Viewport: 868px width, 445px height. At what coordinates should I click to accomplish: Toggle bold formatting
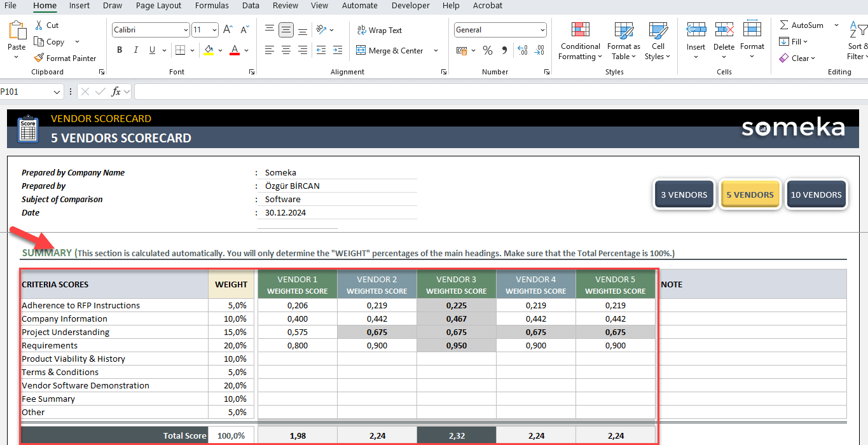coord(120,49)
